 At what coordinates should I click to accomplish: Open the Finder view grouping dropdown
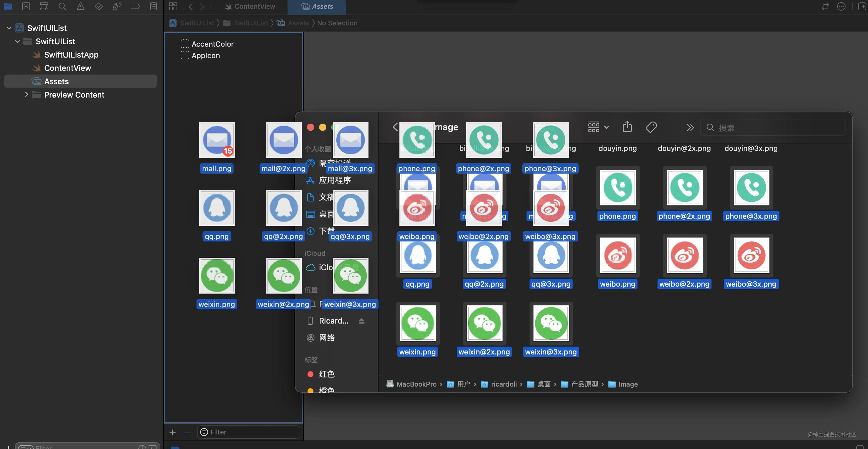click(x=598, y=127)
